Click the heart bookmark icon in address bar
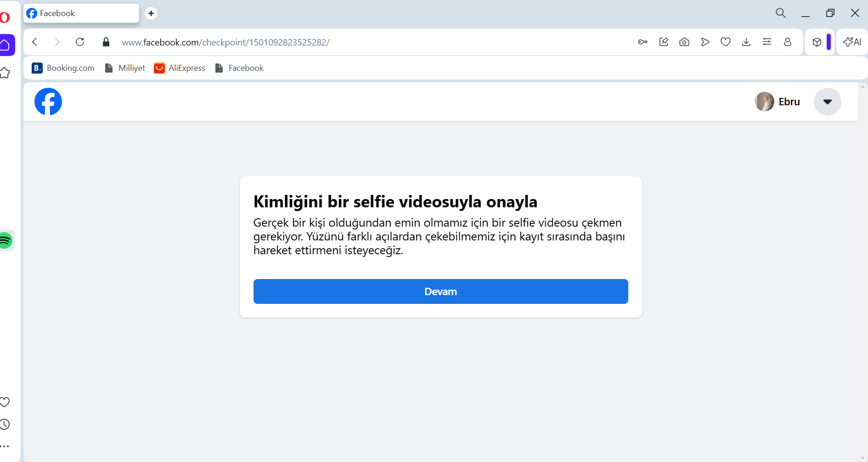This screenshot has height=462, width=868. click(x=726, y=42)
